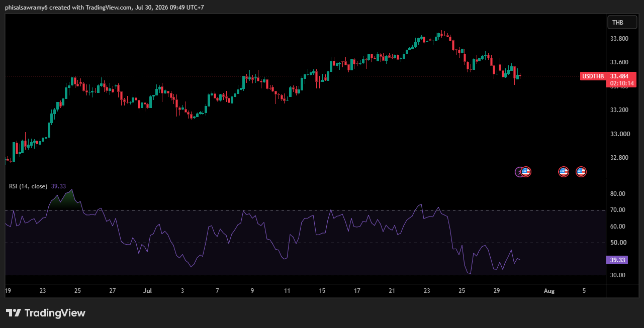Click the purple lightning bolt event icon
Viewport: 644px width, 328px height.
(x=519, y=172)
